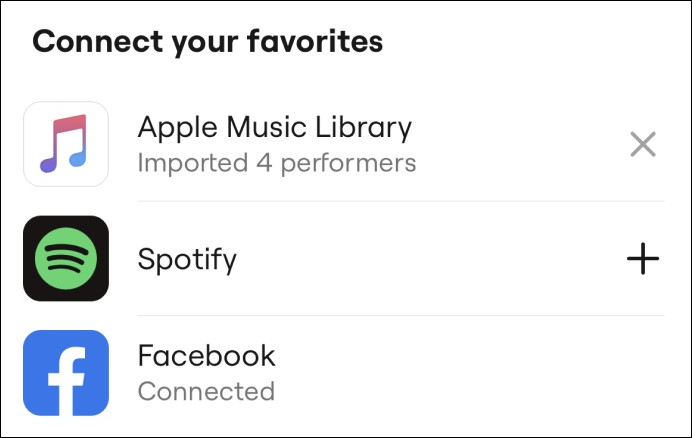692x438 pixels.
Task: Disconnect Apple Music using the X icon
Action: point(643,144)
